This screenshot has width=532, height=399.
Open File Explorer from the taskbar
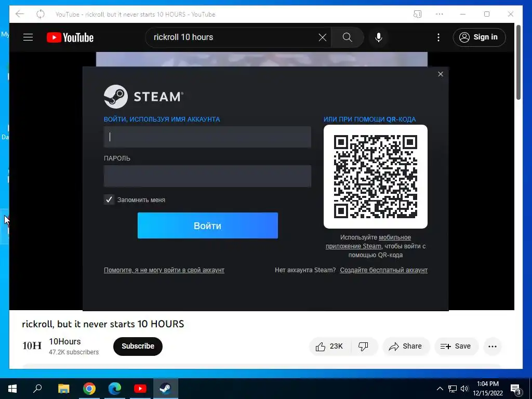(63, 389)
